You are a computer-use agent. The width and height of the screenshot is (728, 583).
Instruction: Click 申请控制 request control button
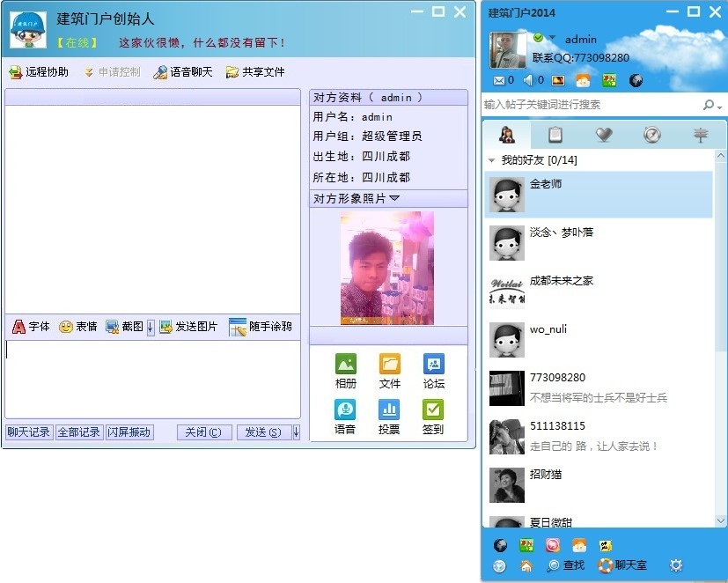pyautogui.click(x=113, y=72)
